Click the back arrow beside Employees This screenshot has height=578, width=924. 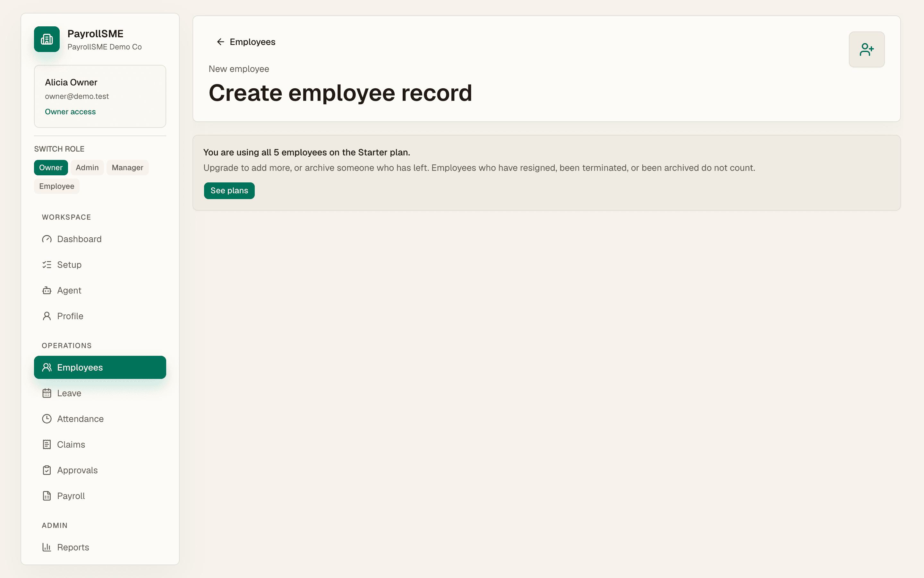[220, 42]
